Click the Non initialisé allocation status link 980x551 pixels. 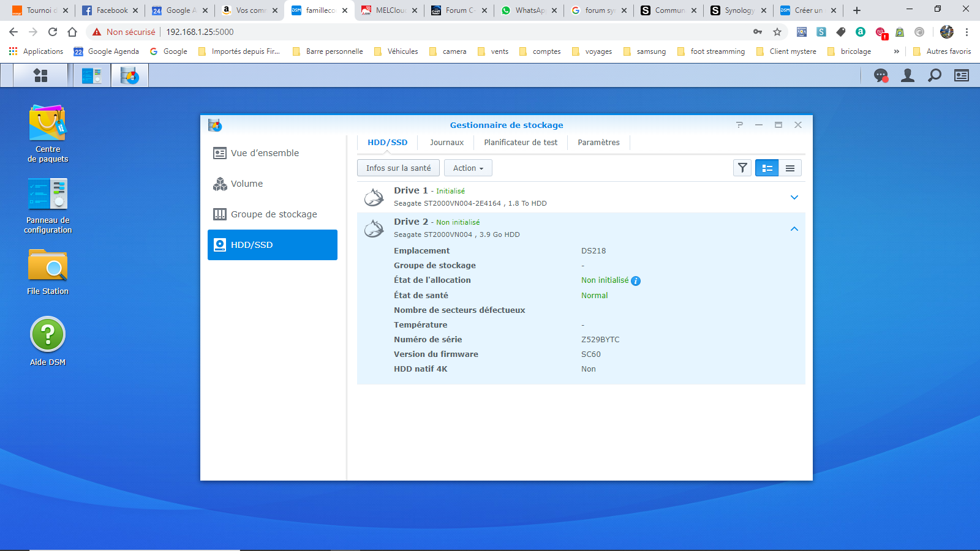click(605, 280)
